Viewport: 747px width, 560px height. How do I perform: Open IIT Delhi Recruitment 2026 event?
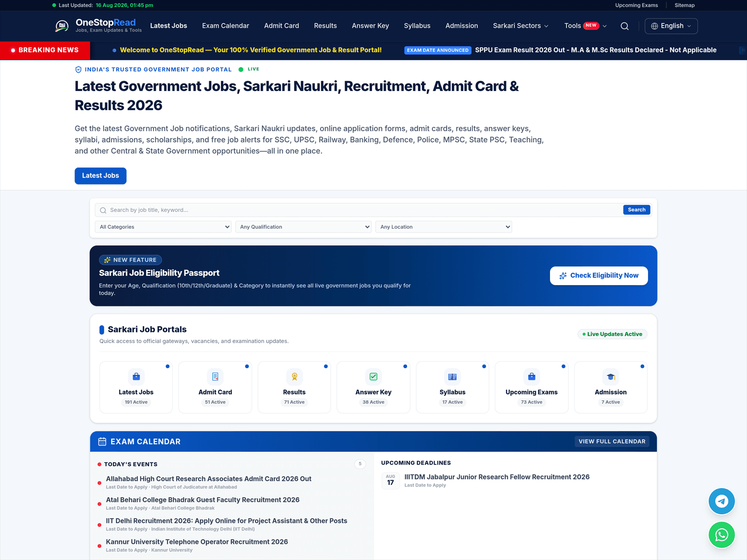tap(226, 521)
